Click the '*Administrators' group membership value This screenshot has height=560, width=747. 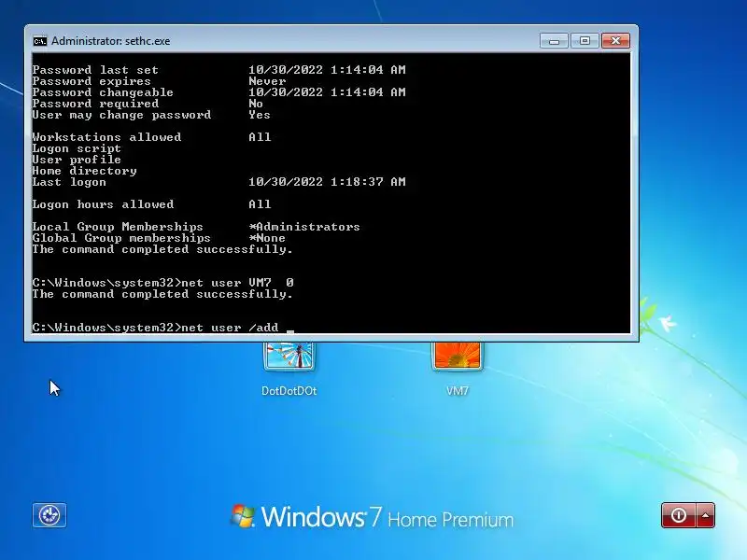tap(304, 227)
